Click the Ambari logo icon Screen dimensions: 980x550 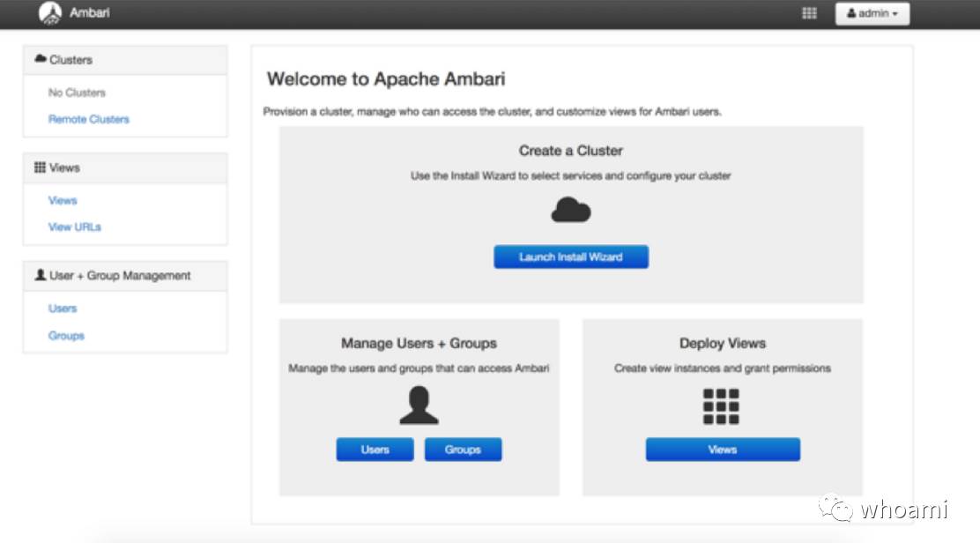(50, 12)
